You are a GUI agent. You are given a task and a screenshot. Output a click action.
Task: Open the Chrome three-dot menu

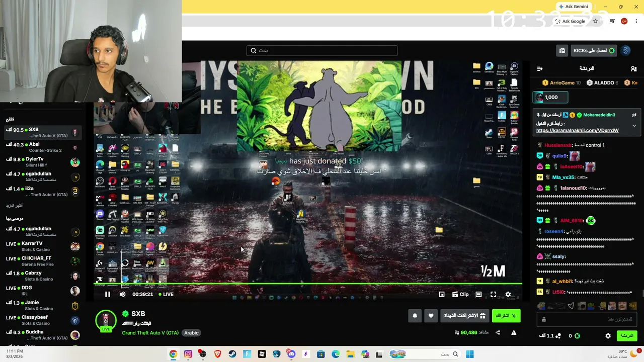point(636,21)
